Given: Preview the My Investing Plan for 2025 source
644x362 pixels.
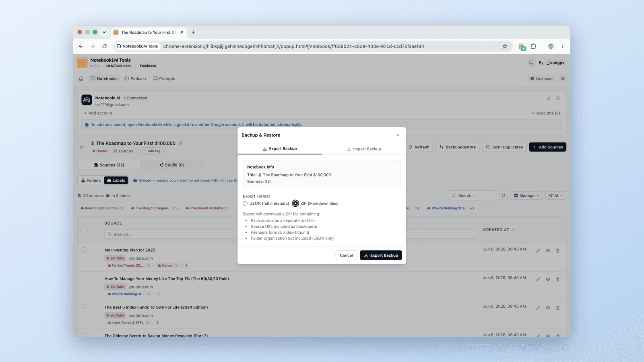Looking at the screenshot, I should point(548,251).
